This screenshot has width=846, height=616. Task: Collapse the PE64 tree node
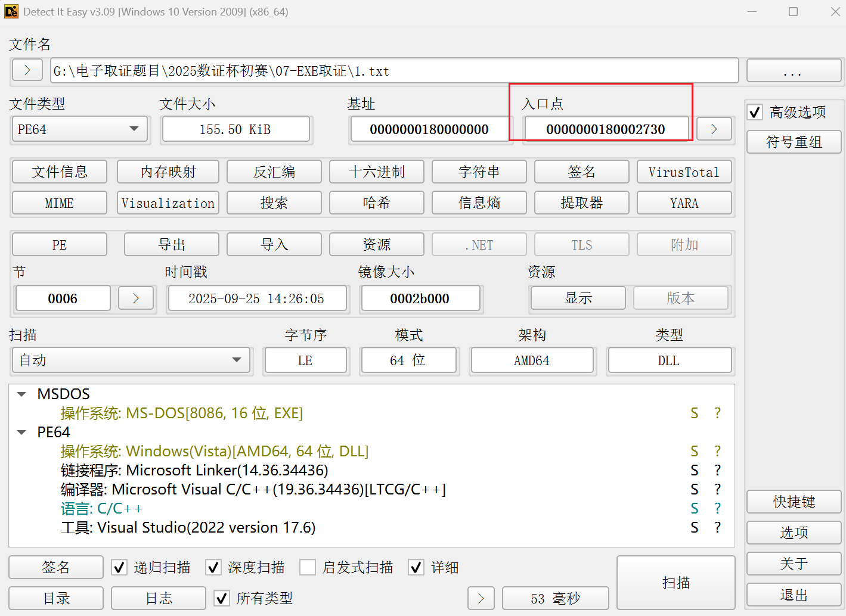(x=22, y=432)
